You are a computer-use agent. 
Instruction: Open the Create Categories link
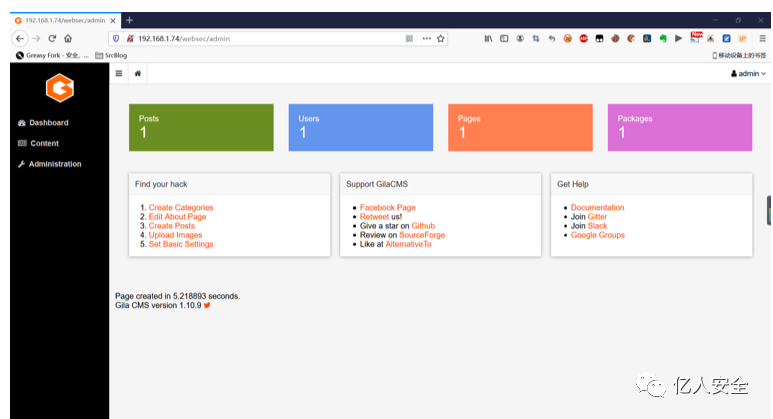[181, 208]
